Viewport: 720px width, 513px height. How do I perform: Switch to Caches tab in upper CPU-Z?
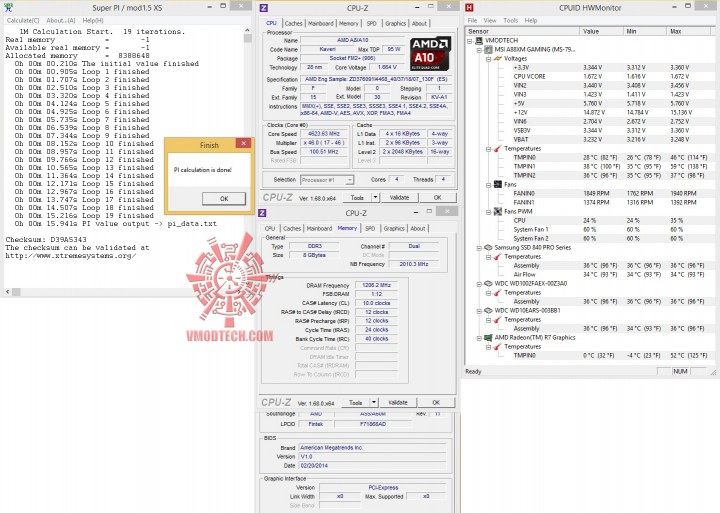[293, 23]
